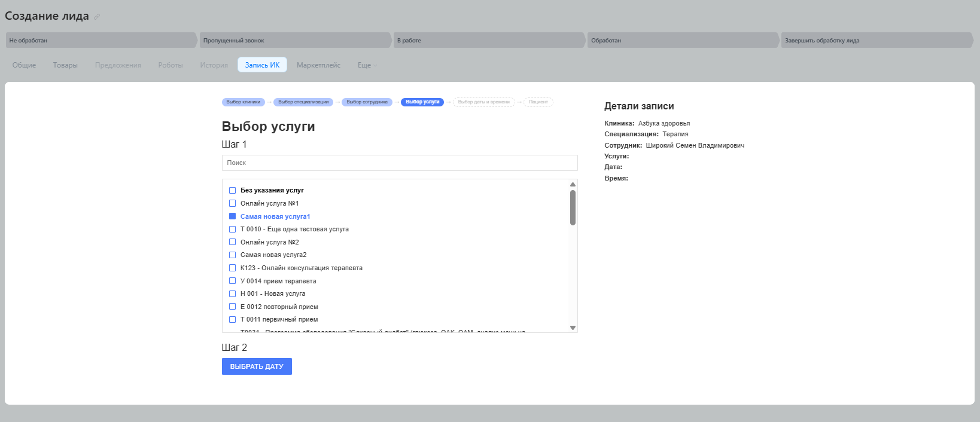Open the 'Товары' tab
This screenshot has width=980, height=422.
pyautogui.click(x=65, y=65)
